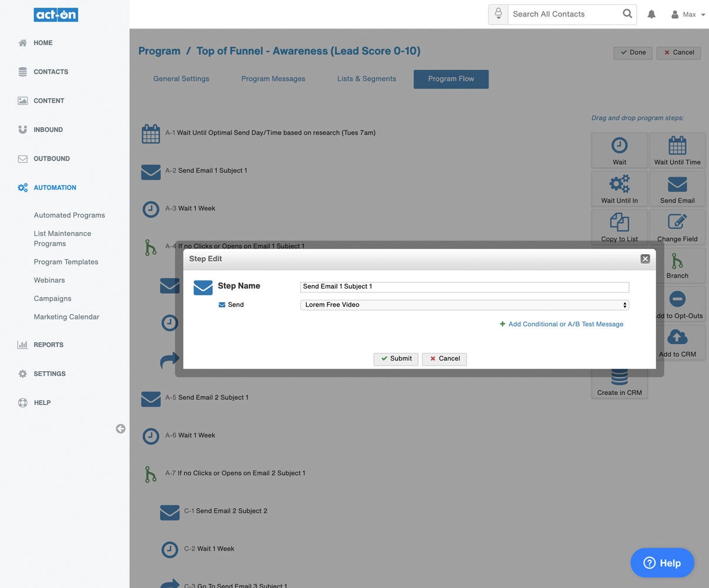
Task: Switch to General Settings tab
Action: (x=181, y=79)
